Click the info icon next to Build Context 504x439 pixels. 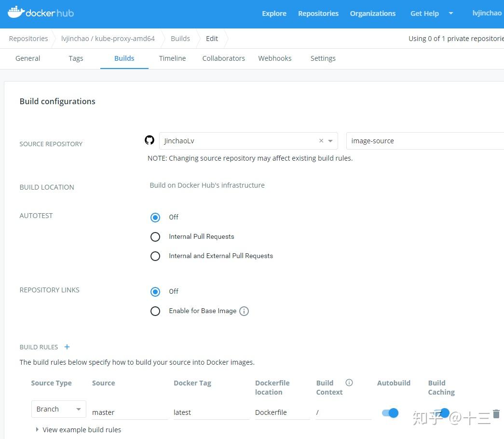(349, 382)
